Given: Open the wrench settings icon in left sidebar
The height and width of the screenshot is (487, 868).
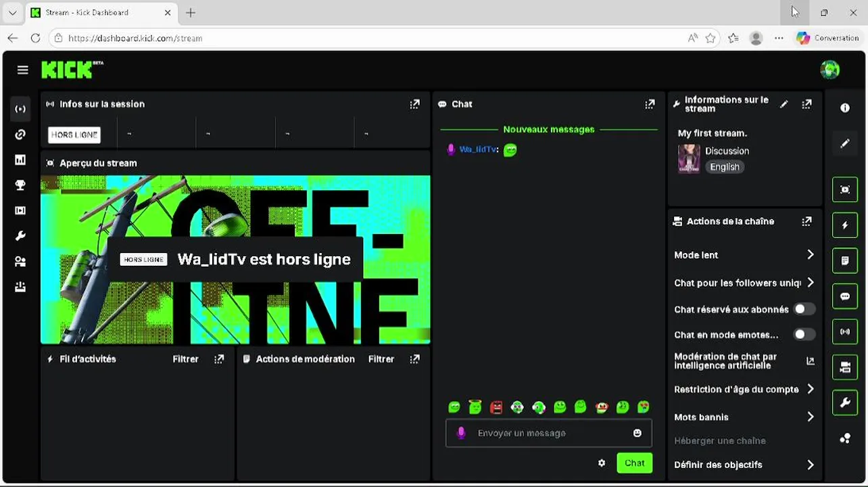Looking at the screenshot, I should pos(20,236).
